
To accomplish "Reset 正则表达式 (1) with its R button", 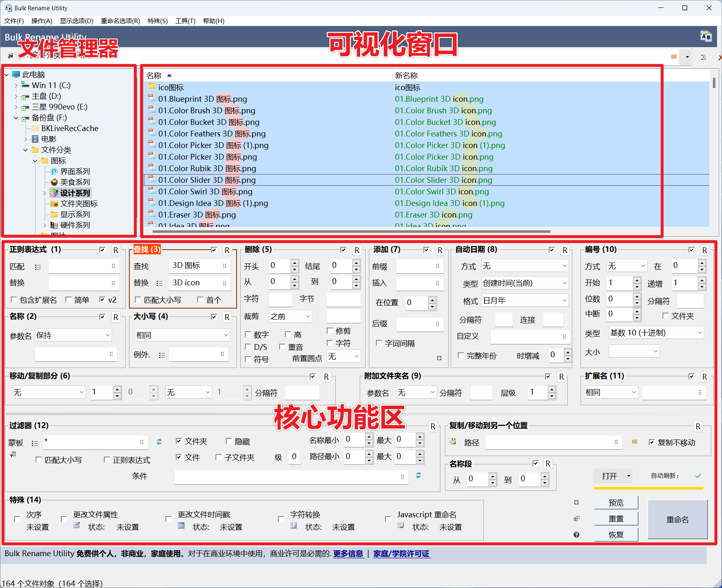I will click(x=116, y=250).
